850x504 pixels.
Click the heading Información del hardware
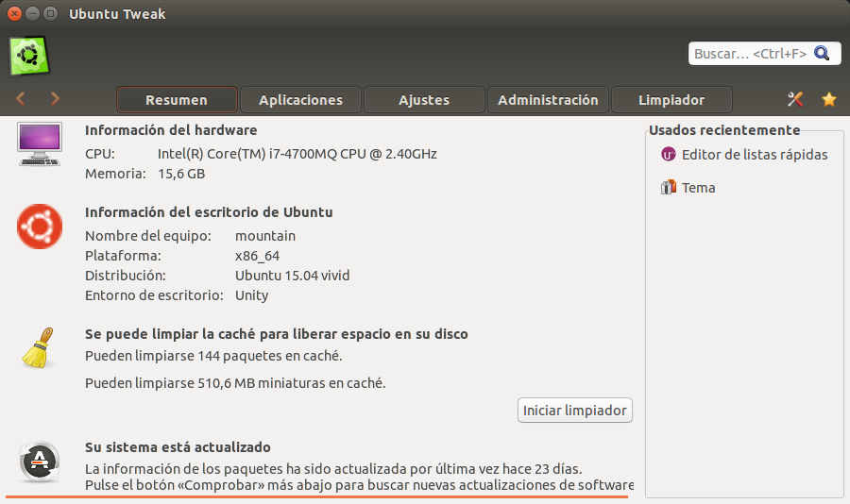(x=171, y=130)
